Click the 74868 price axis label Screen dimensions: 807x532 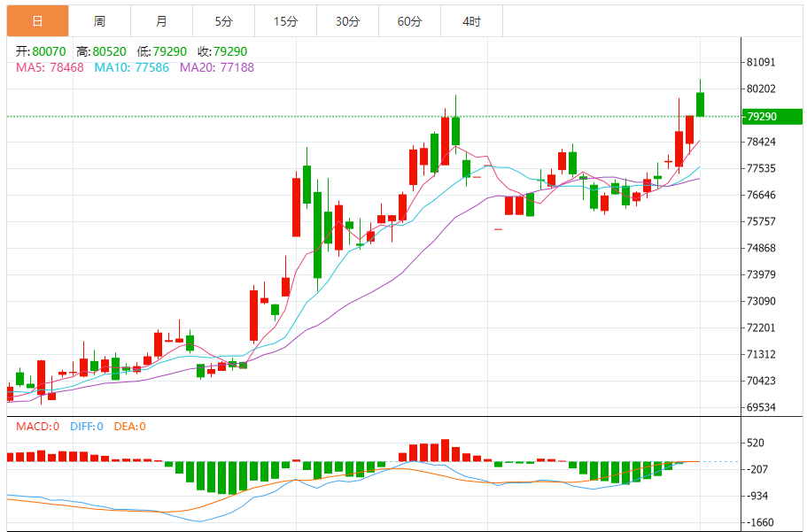[x=761, y=248]
